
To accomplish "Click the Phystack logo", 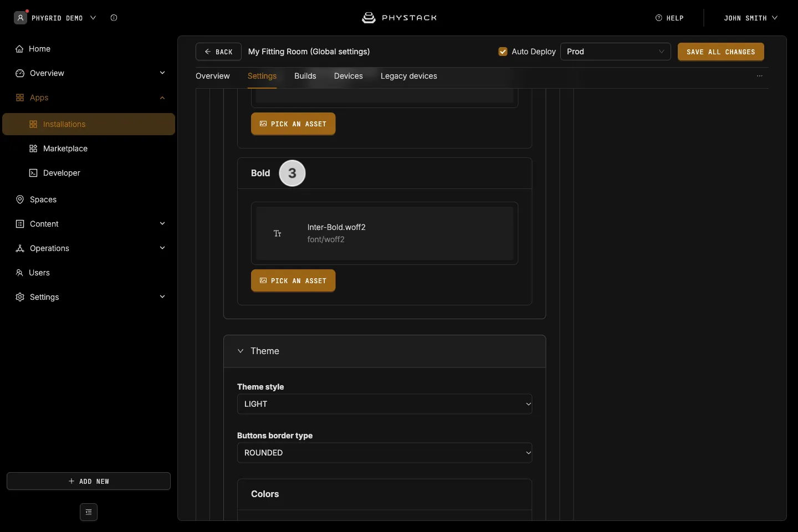I will coord(399,18).
